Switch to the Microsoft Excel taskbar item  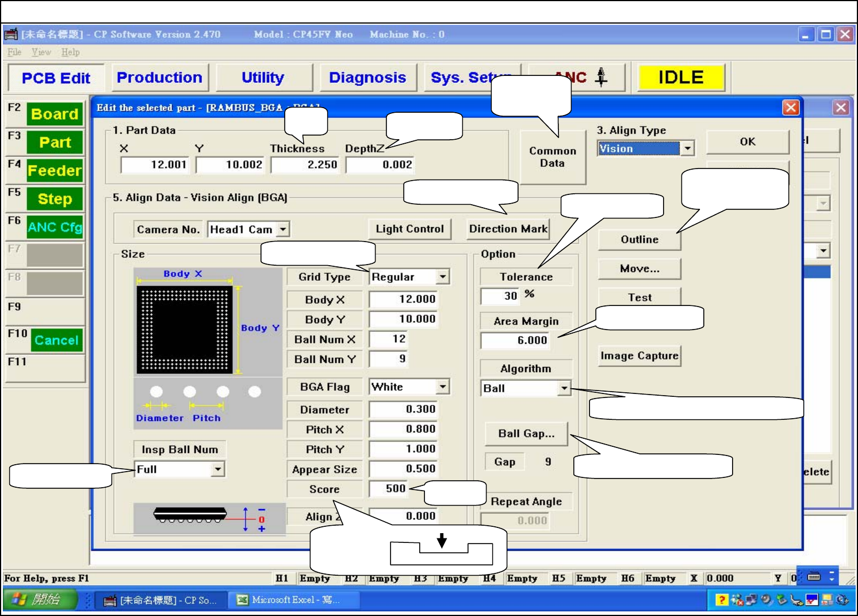(x=295, y=600)
